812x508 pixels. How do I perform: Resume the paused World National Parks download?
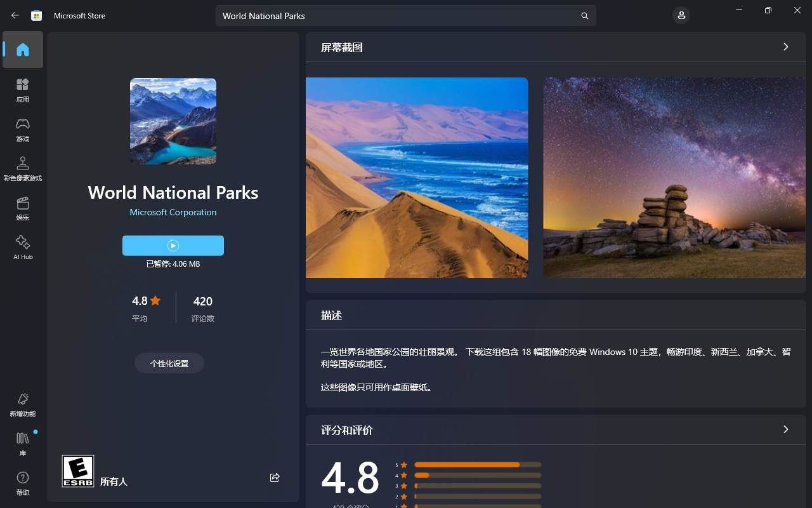click(173, 246)
